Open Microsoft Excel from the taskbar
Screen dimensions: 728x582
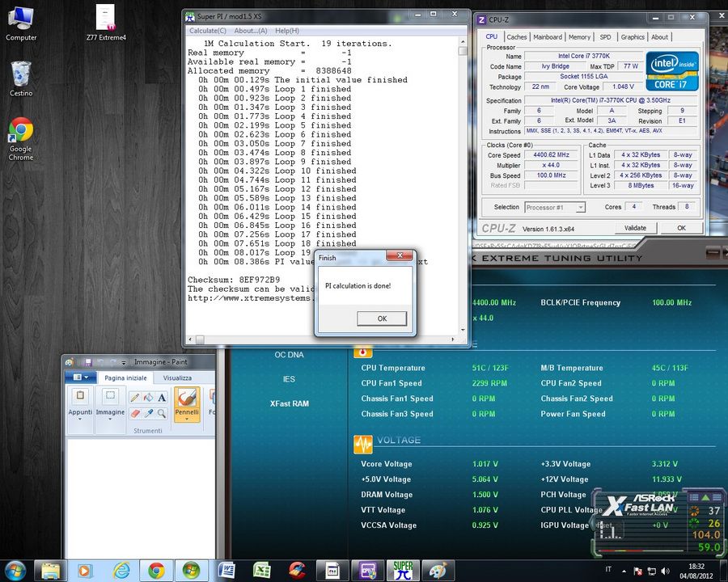(x=261, y=571)
